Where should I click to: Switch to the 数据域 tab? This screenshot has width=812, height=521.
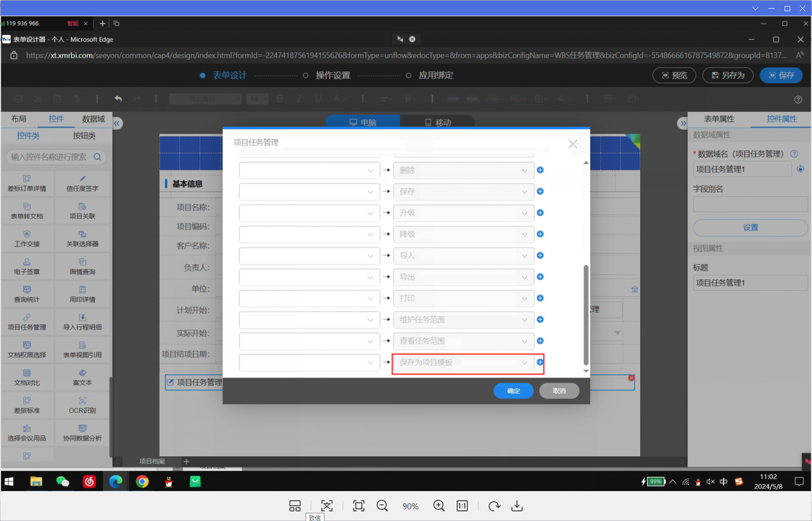click(93, 119)
